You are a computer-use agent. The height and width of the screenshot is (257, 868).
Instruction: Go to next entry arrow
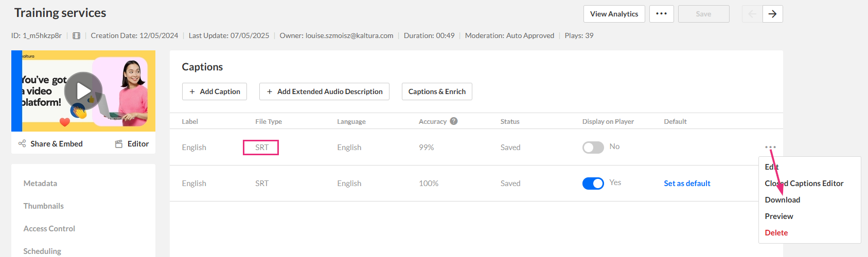coord(772,14)
